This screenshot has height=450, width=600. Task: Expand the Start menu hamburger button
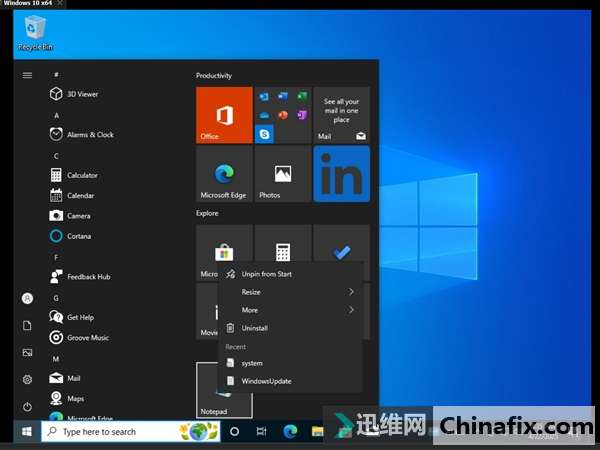(27, 75)
